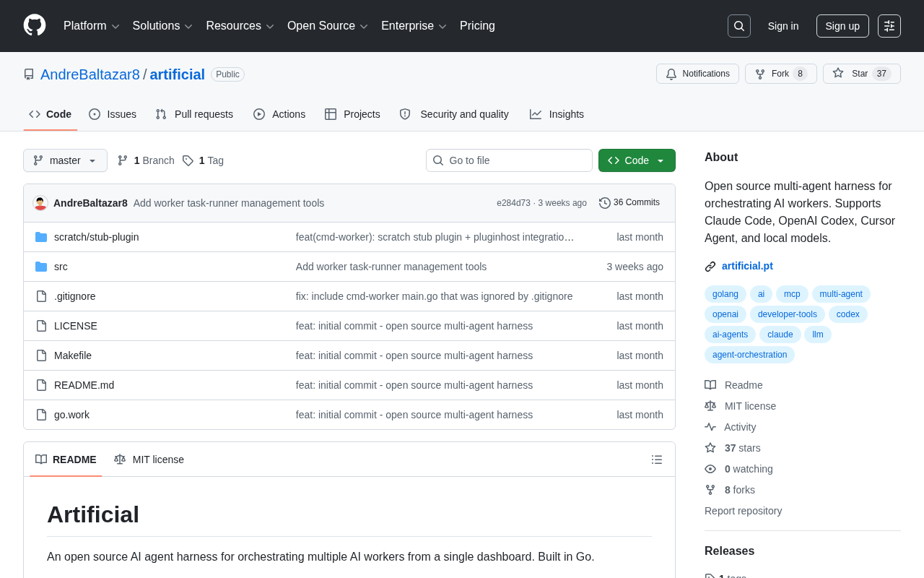Click the eye icon beside 0 watching
This screenshot has height=578, width=924.
[710, 469]
